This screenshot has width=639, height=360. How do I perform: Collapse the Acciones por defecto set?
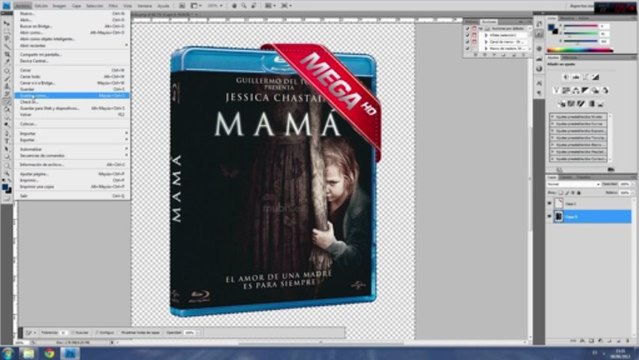[481, 29]
